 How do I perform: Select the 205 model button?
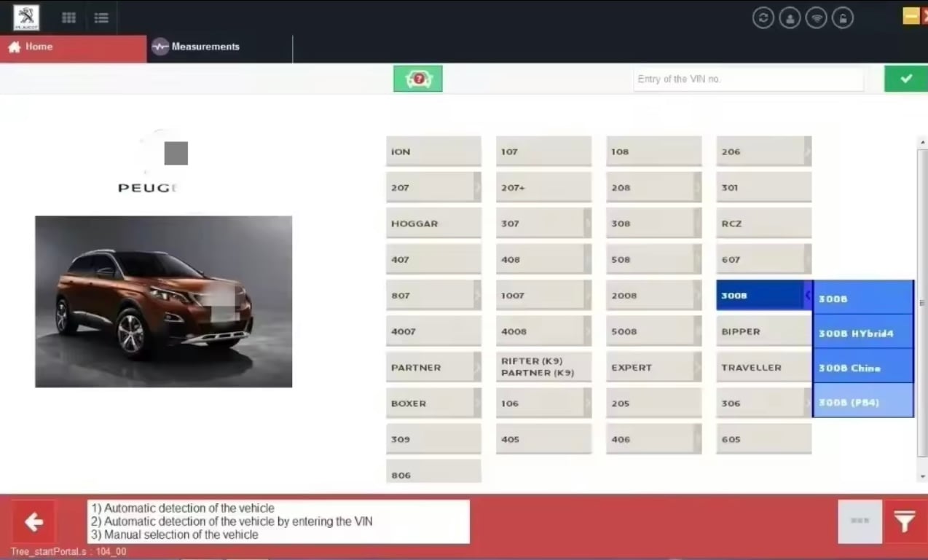(x=653, y=403)
